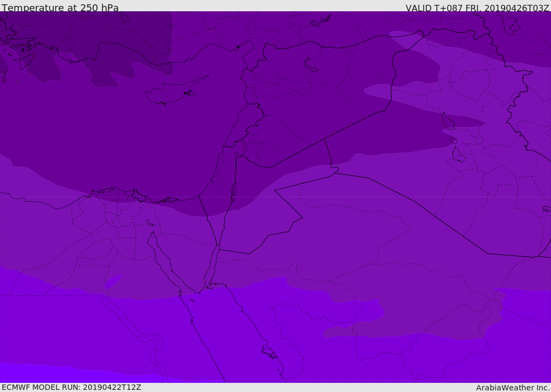Image resolution: width=551 pixels, height=392 pixels.
Task: Click the 'ArabiaWeather Inc.' credit text
Action: coord(512,388)
